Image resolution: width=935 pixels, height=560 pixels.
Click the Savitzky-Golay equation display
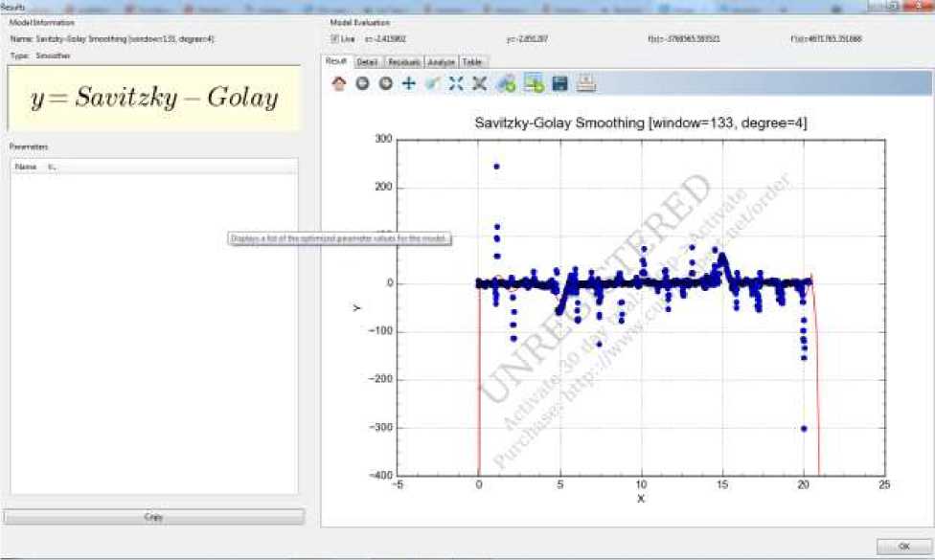tap(153, 98)
